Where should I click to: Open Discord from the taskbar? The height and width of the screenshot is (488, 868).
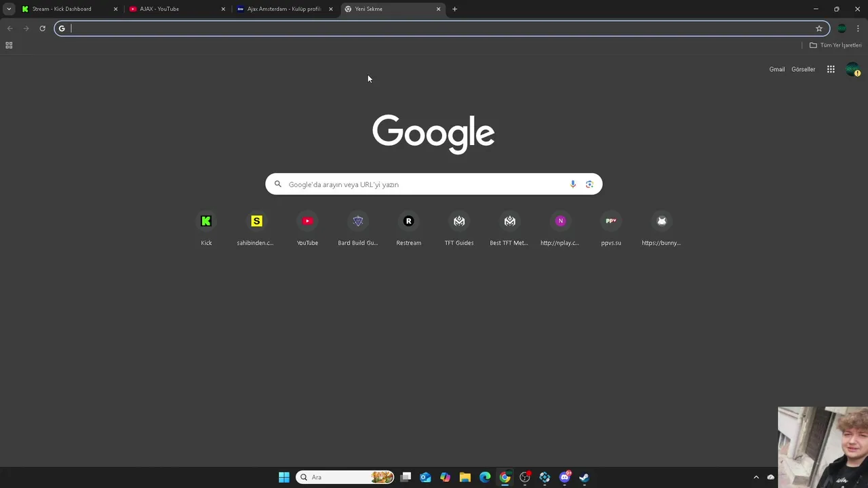tap(565, 477)
